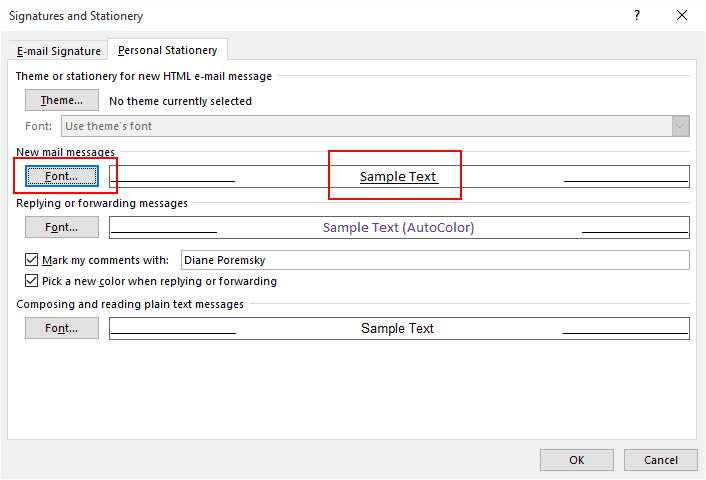Image resolution: width=706 pixels, height=480 pixels.
Task: Click the No theme currently selected text
Action: [x=180, y=101]
